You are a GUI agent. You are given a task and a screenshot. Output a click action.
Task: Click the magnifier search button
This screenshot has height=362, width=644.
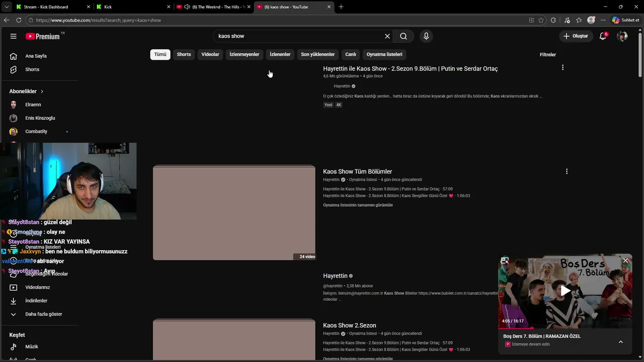(404, 36)
